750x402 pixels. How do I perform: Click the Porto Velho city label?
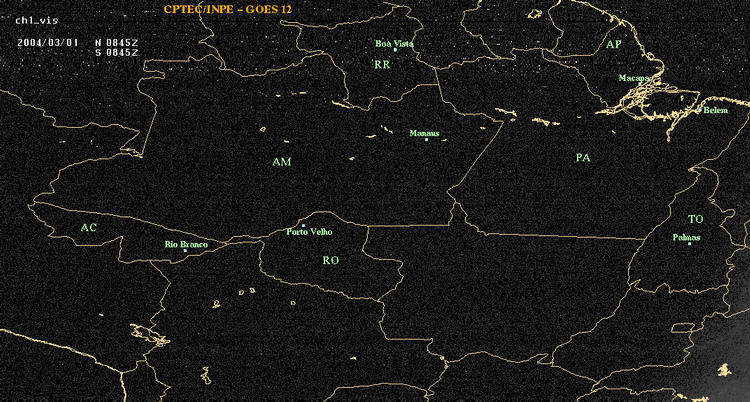(x=309, y=232)
